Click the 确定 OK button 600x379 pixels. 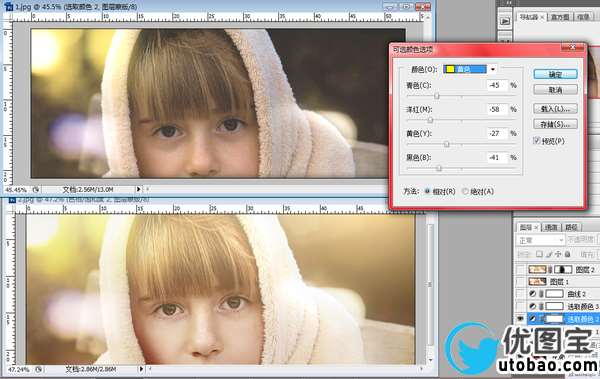555,74
